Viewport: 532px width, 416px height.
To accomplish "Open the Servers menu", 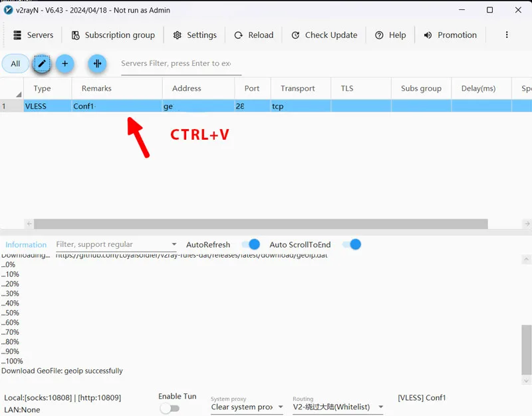I will [33, 35].
